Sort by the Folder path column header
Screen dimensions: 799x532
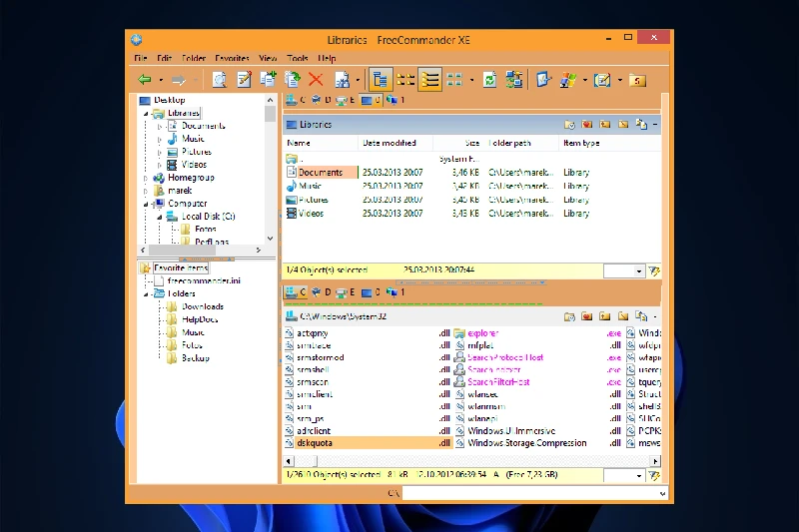[520, 143]
